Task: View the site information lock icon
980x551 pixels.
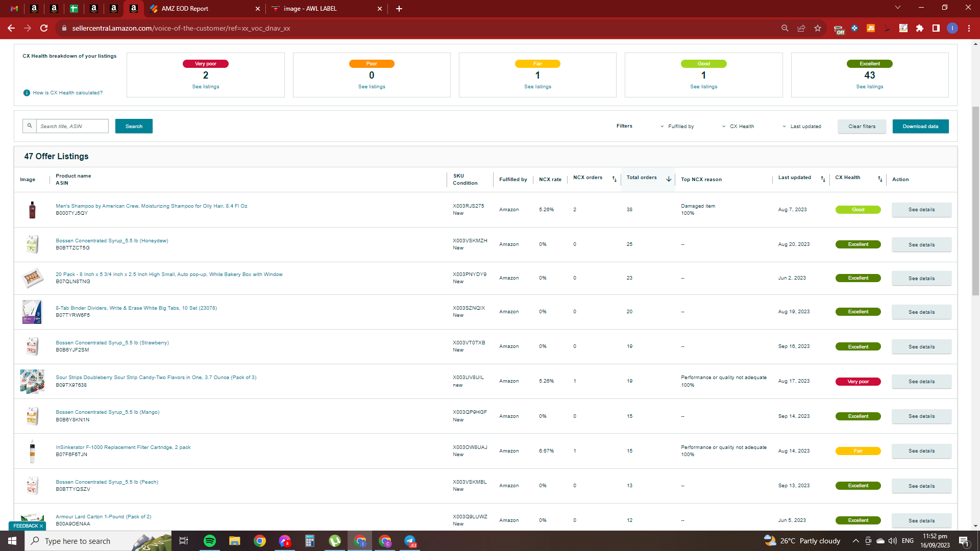Action: [64, 28]
